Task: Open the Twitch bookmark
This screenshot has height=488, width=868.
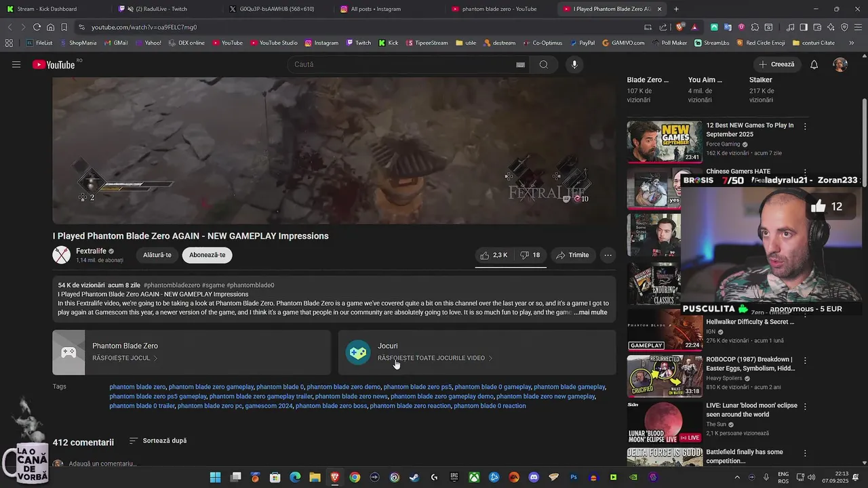Action: (x=359, y=43)
